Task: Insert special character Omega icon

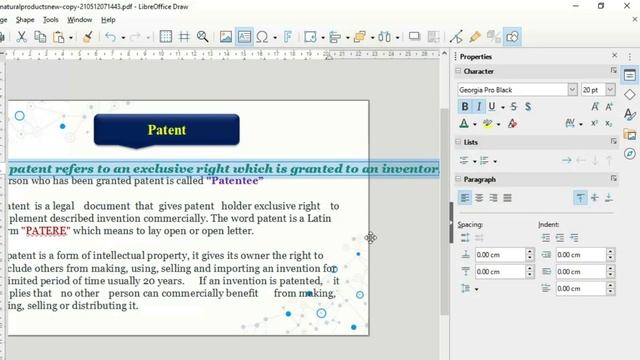Action: tap(262, 37)
